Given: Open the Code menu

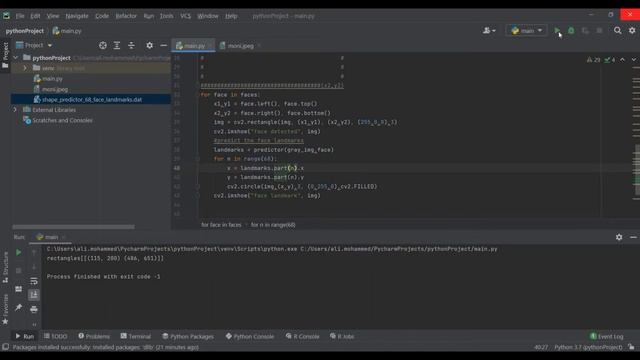Looking at the screenshot, I should (102, 16).
